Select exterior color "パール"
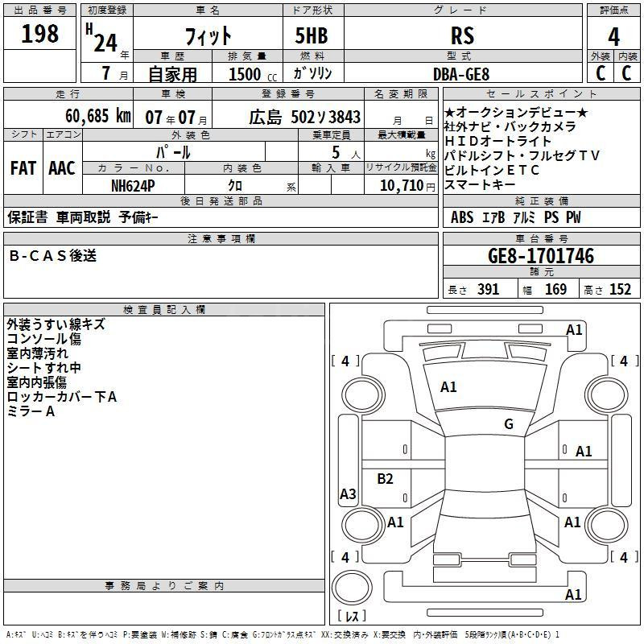The width and height of the screenshot is (644, 644). pyautogui.click(x=173, y=152)
